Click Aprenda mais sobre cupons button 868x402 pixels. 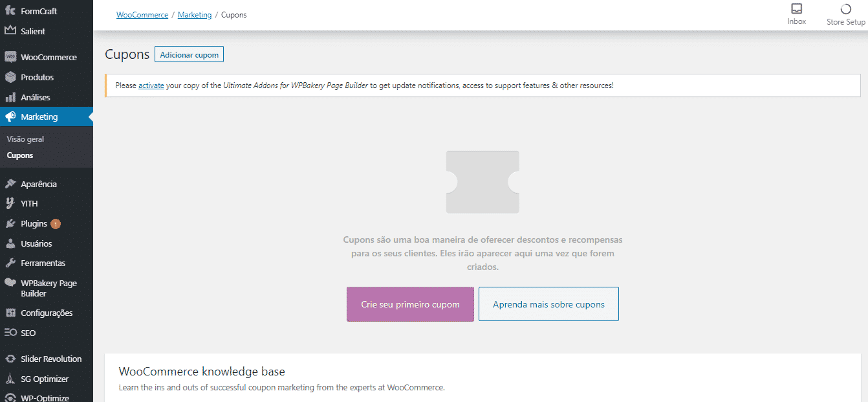[548, 304]
